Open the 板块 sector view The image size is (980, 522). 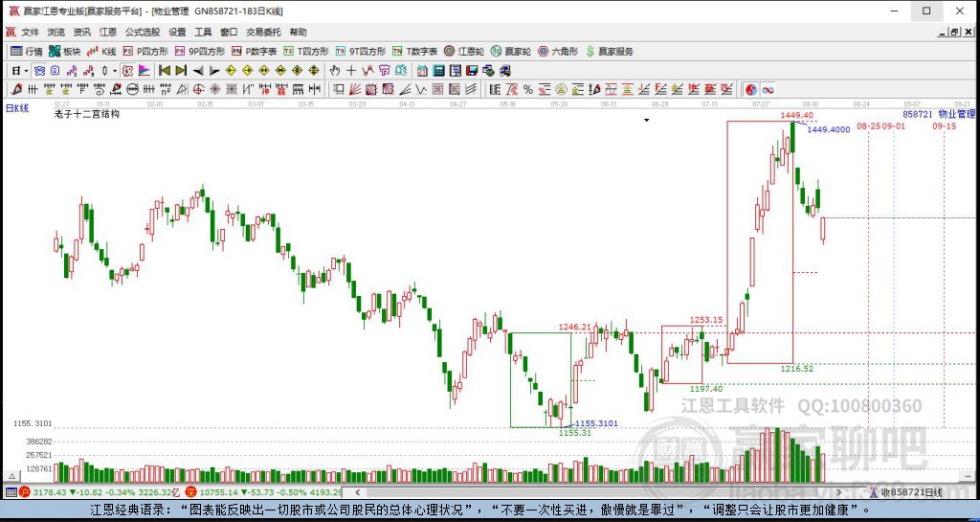[x=64, y=52]
